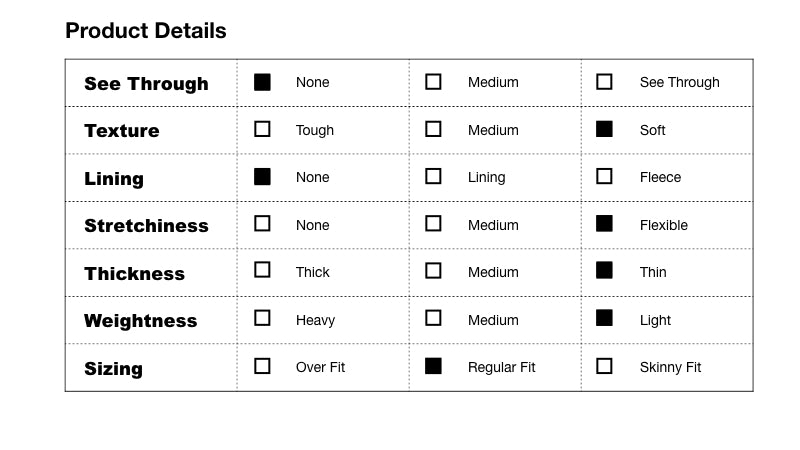Click the 'Product Details' heading
This screenshot has height=450, width=800.
[x=146, y=31]
